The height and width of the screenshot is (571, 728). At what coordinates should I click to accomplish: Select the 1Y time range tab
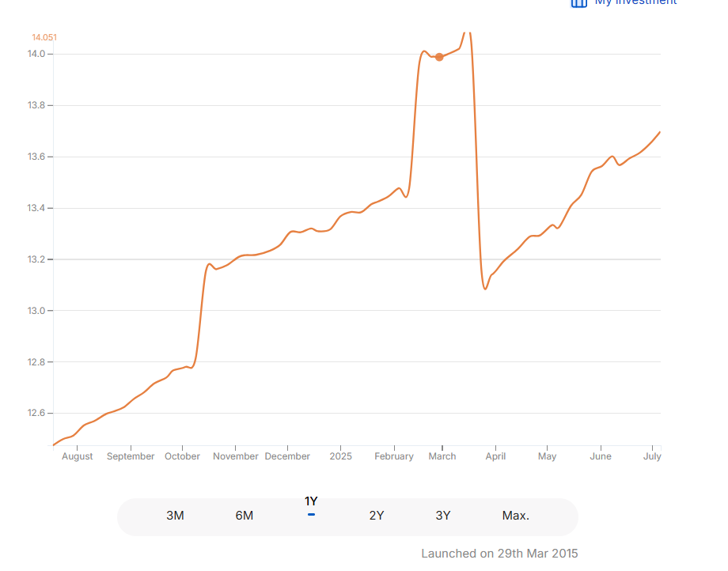click(311, 501)
